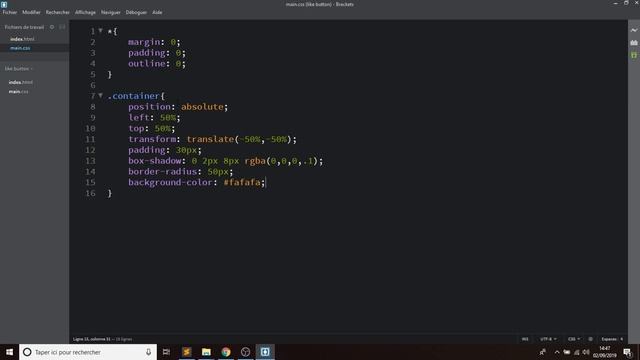Image resolution: width=640 pixels, height=360 pixels.
Task: Click the split view icon in sidebar
Action: [x=62, y=27]
